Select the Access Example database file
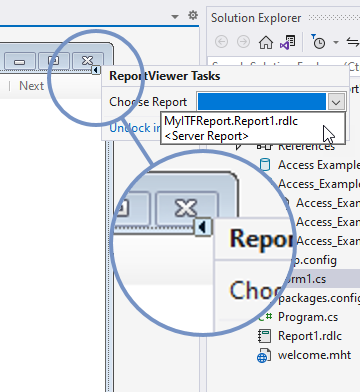The height and width of the screenshot is (392, 360). coord(318,165)
